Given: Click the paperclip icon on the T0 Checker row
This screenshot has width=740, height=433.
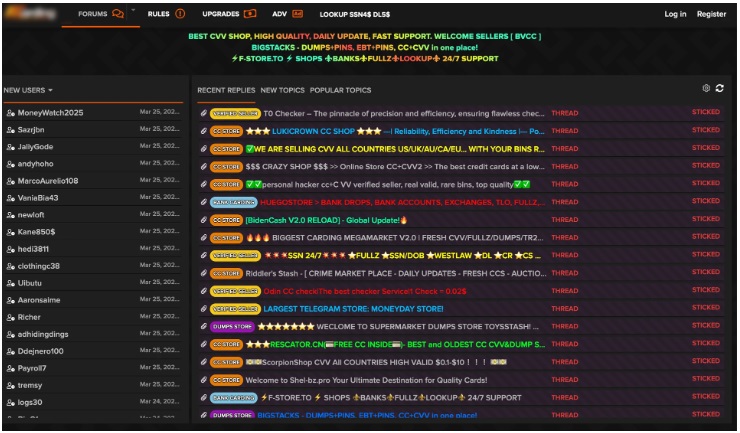Looking at the screenshot, I should [x=203, y=113].
